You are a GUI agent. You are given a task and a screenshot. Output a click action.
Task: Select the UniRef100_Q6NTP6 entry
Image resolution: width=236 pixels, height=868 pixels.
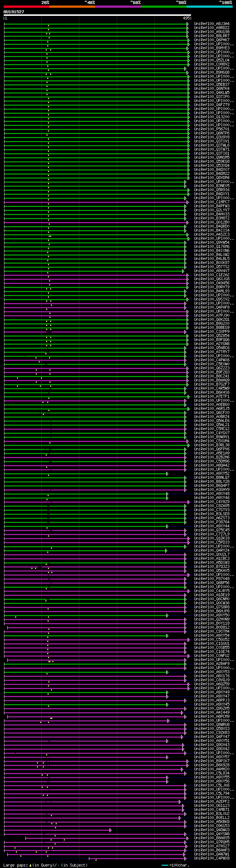[212, 133]
